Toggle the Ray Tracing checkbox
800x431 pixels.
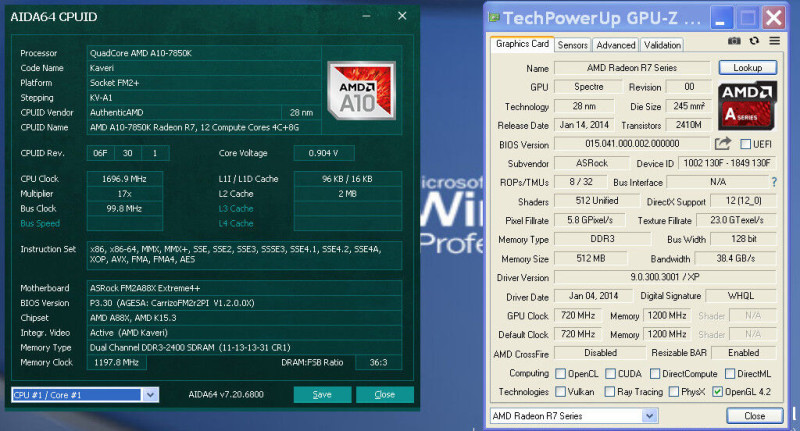pos(609,392)
